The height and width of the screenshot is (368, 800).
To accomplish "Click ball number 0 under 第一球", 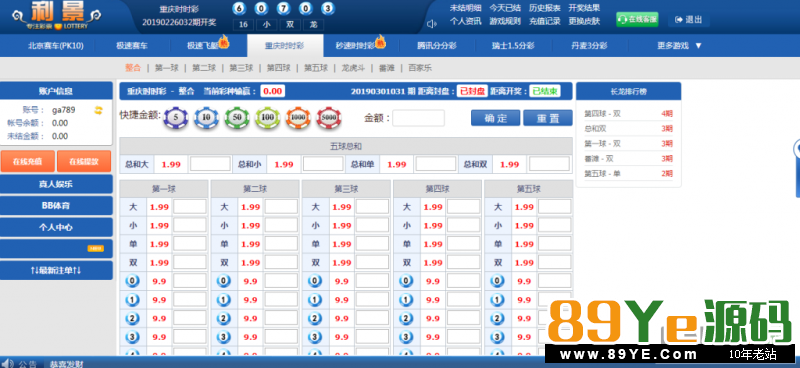I will tap(132, 281).
